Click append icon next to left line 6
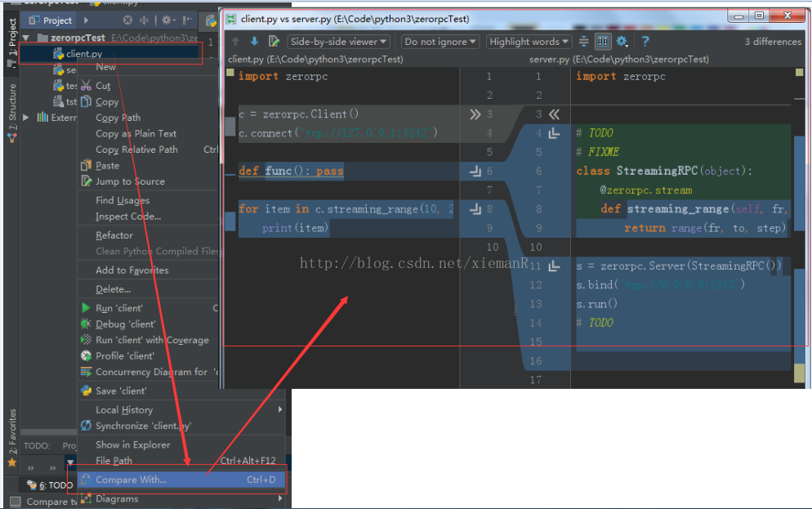The image size is (812, 509). point(475,171)
